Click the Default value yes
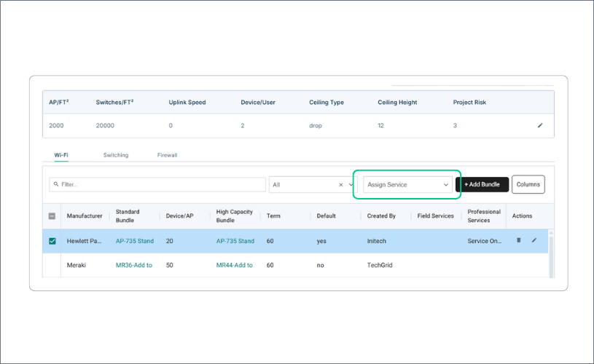 pyautogui.click(x=321, y=241)
